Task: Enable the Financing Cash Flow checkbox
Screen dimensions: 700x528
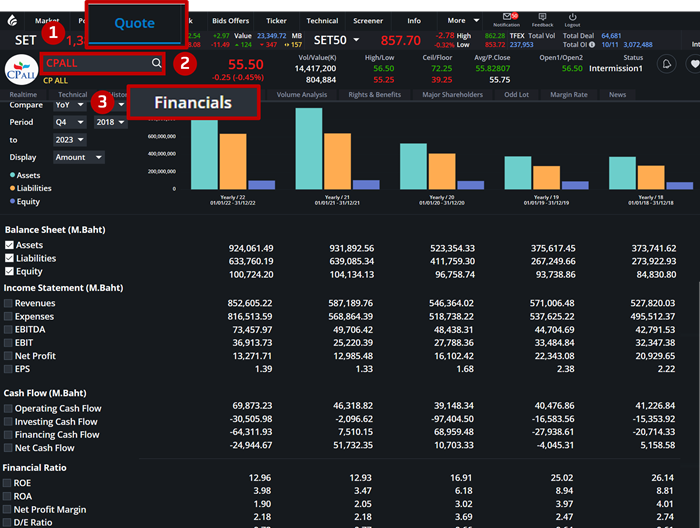Action: click(x=8, y=435)
